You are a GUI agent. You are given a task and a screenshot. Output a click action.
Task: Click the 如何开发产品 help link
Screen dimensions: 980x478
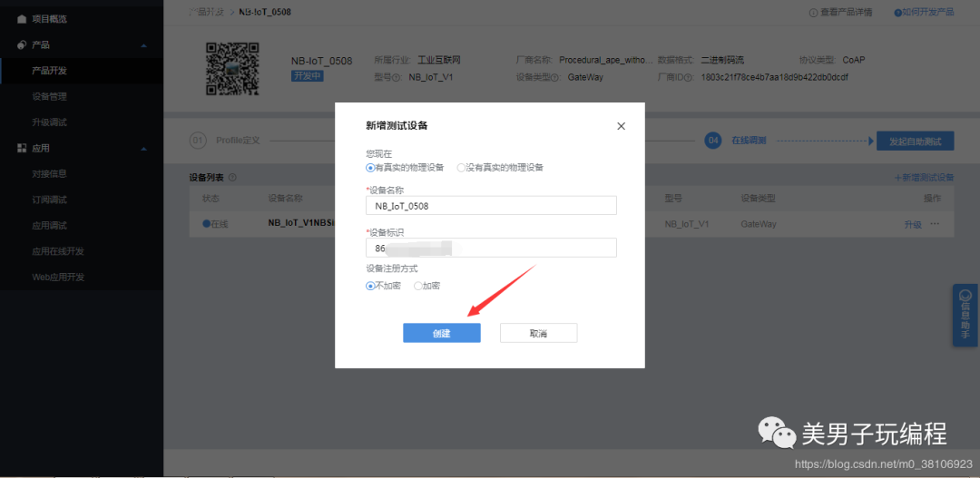[925, 12]
